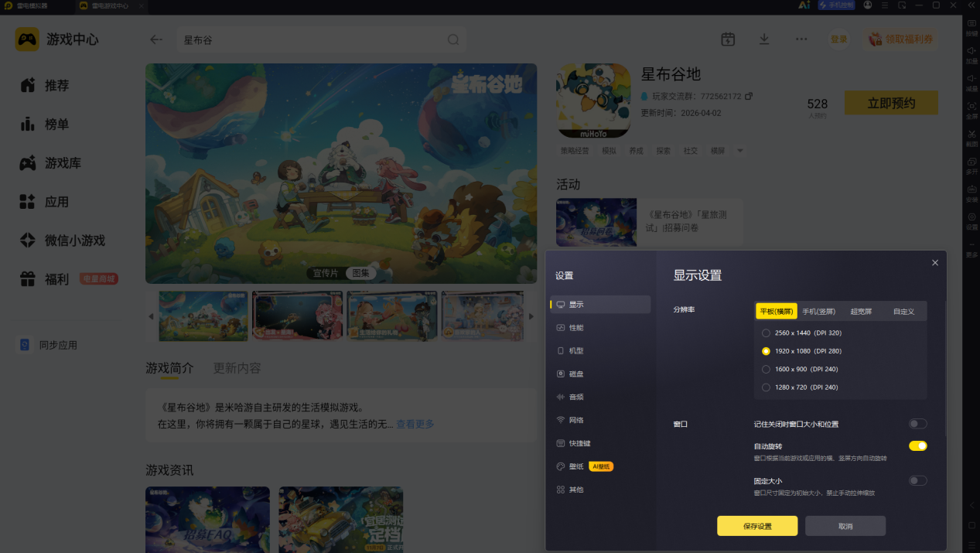The height and width of the screenshot is (553, 980).
Task: Click the user account icon in title bar
Action: point(868,5)
